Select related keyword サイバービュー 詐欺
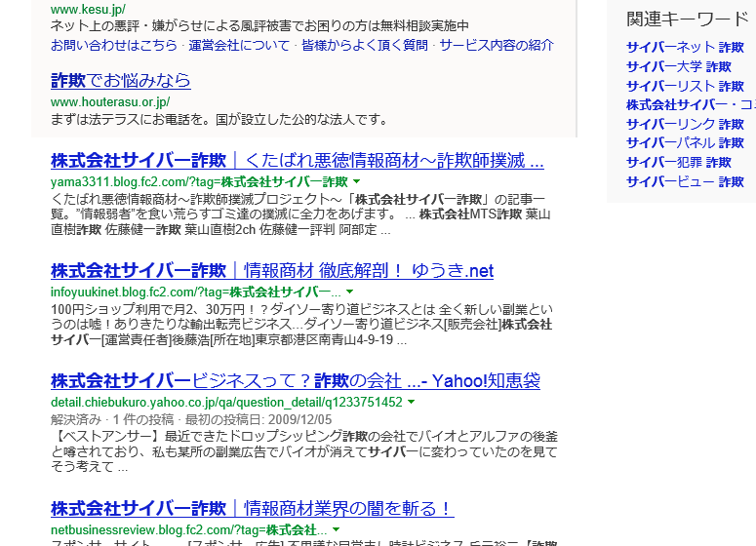The height and width of the screenshot is (546, 756). click(685, 181)
